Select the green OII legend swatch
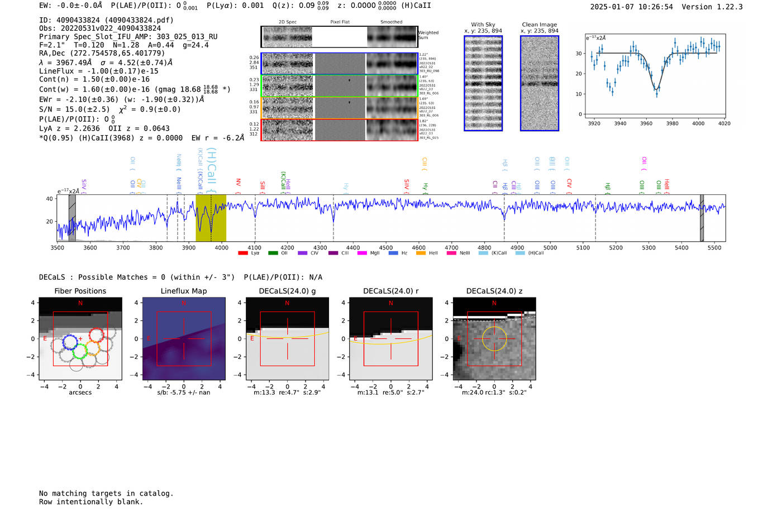This screenshot has width=782, height=532. (273, 253)
